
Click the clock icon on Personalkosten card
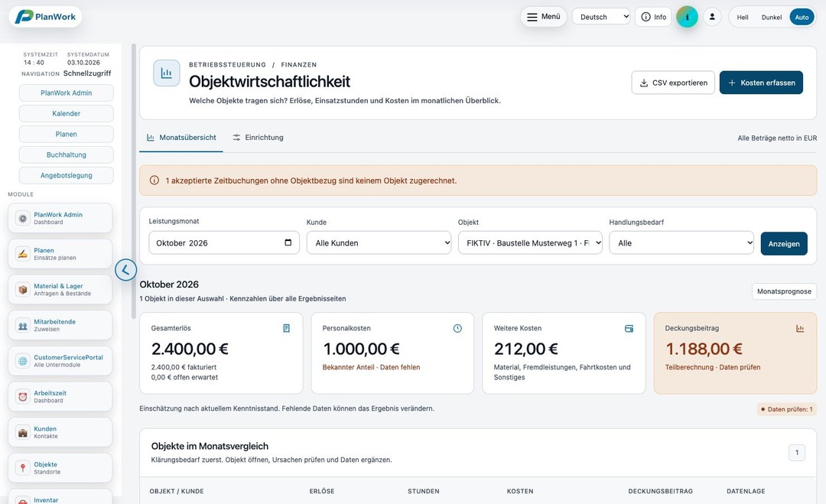point(458,328)
